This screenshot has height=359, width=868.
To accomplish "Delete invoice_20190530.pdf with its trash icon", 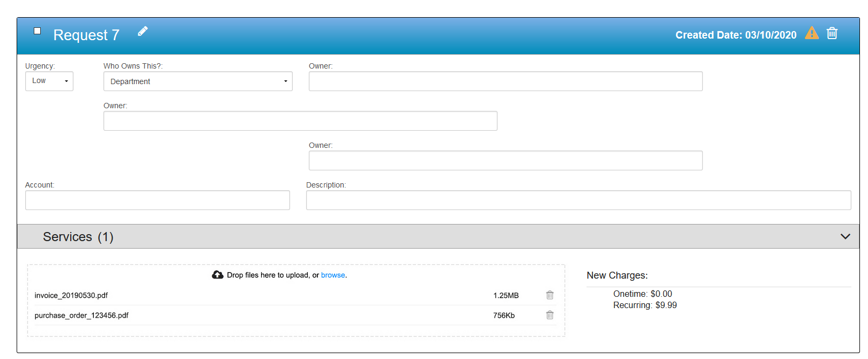I will (x=550, y=295).
